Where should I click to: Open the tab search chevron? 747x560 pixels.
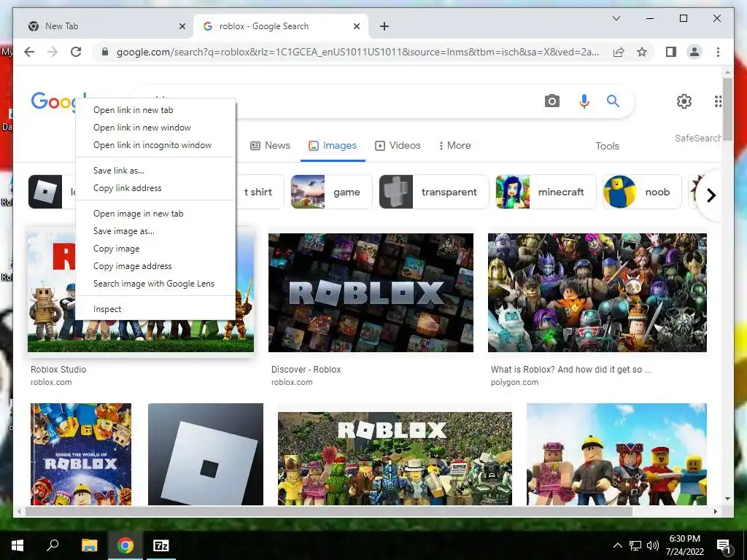pos(616,18)
